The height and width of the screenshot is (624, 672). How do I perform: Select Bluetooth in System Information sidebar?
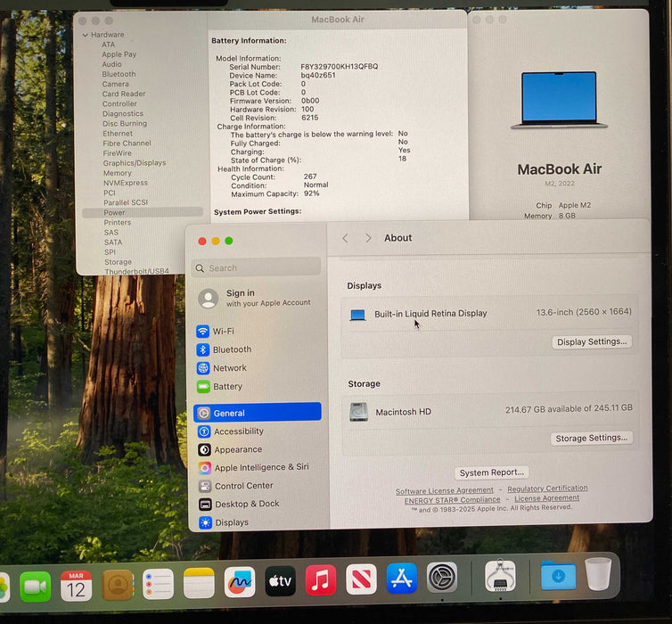(119, 74)
